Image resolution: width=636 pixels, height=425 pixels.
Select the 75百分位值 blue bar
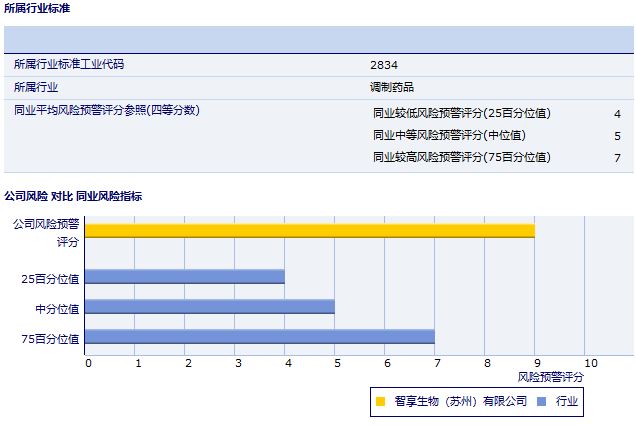click(260, 337)
